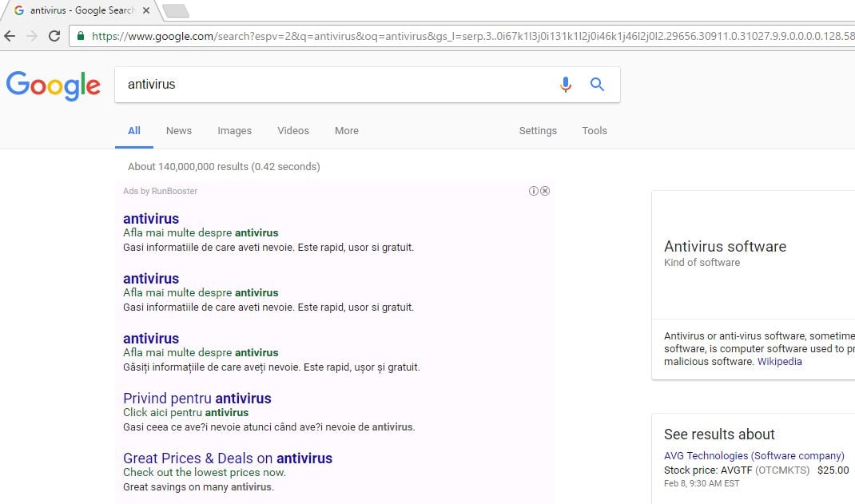The width and height of the screenshot is (855, 504).
Task: Close the antivirus Google Search tab
Action: [x=146, y=10]
